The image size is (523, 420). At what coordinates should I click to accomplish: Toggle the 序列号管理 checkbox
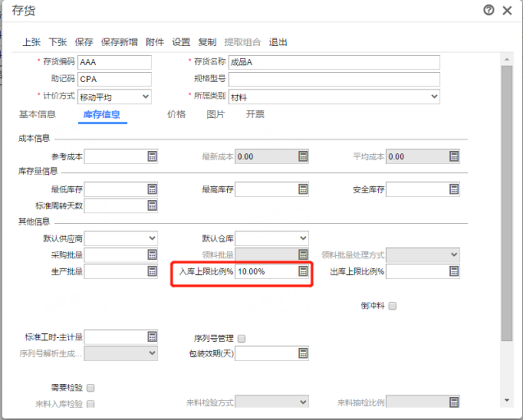click(242, 338)
